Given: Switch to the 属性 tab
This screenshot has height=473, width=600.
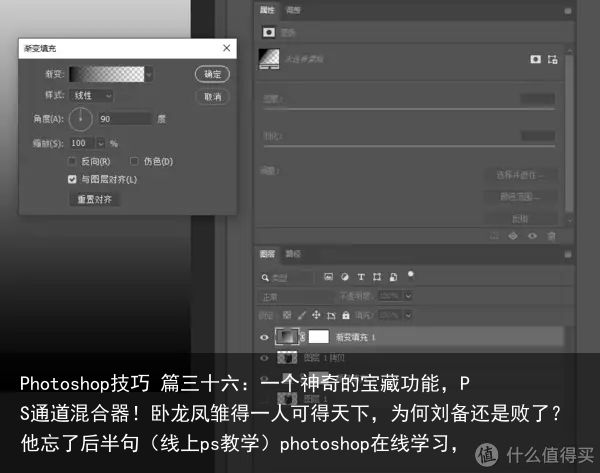Looking at the screenshot, I should (267, 10).
